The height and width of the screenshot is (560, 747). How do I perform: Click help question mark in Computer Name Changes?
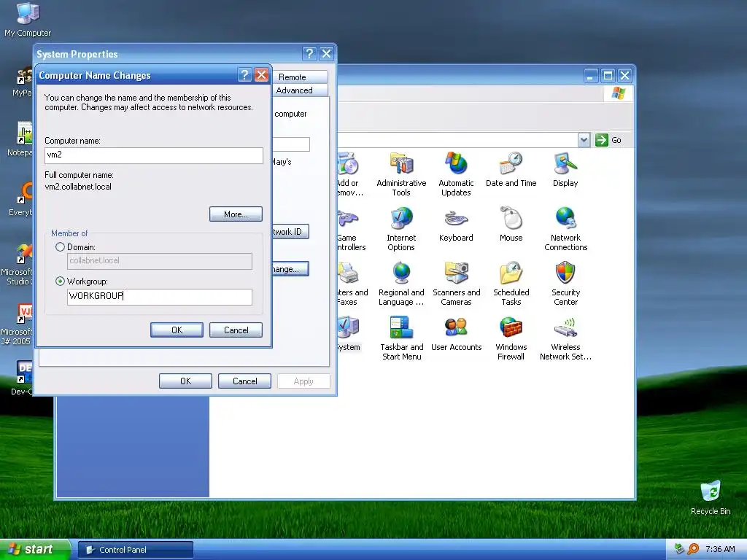click(244, 75)
